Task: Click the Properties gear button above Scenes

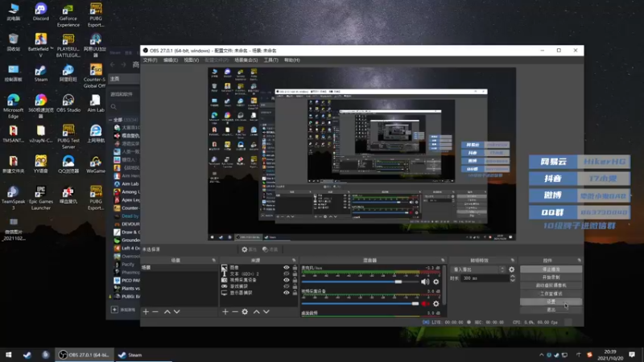Action: tap(250, 249)
